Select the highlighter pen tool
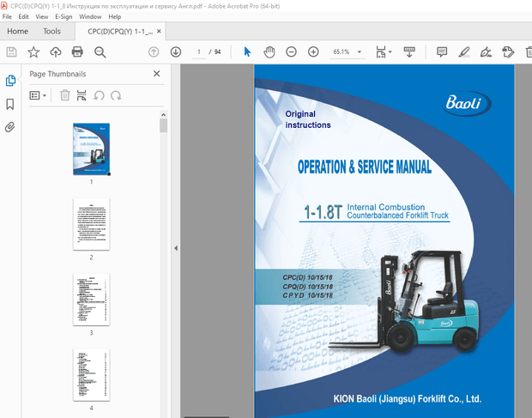532x418 pixels. pyautogui.click(x=464, y=51)
